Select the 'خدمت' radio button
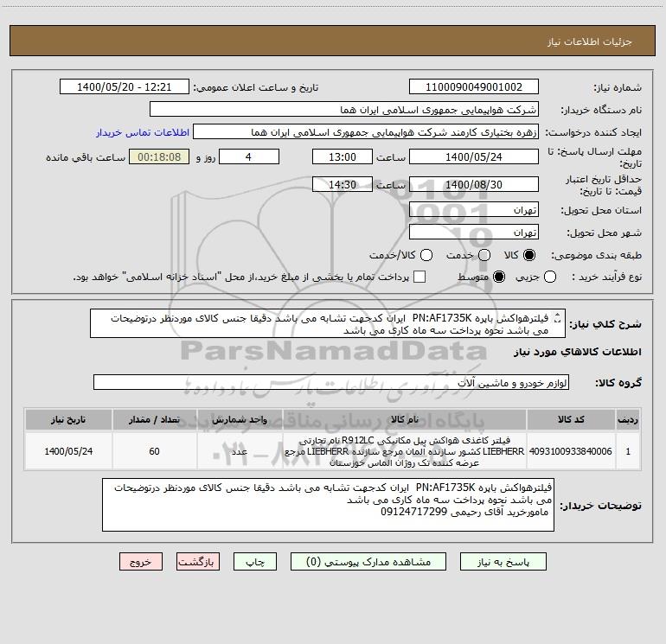Viewport: 666px width, 644px height. (x=484, y=255)
